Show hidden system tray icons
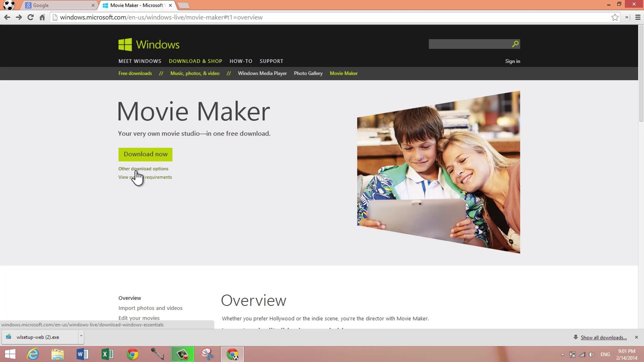 coord(562,355)
